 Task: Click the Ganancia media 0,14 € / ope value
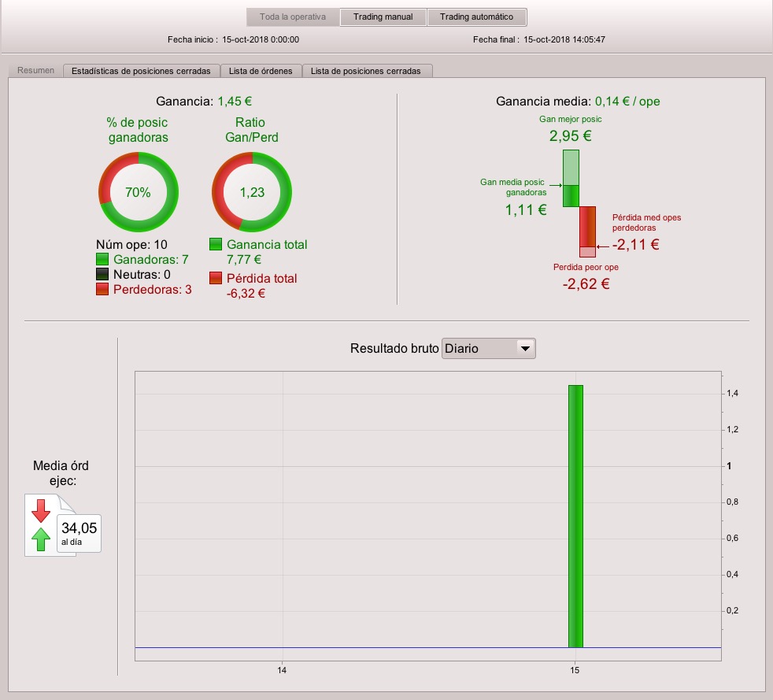pos(627,101)
